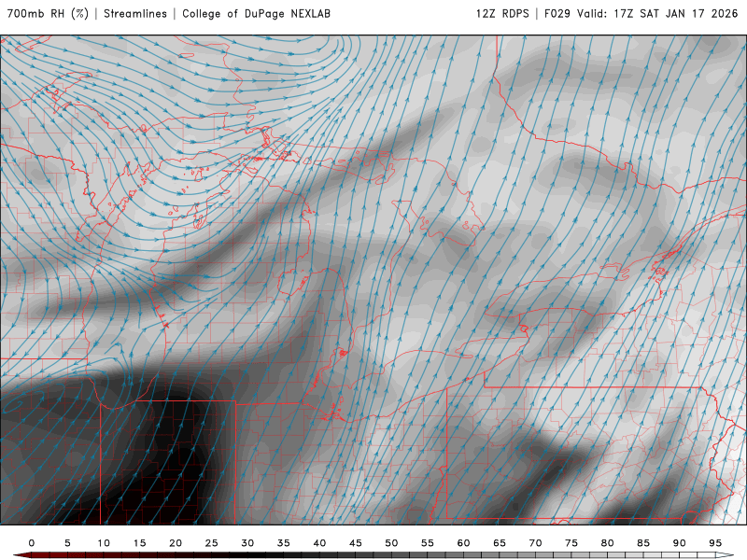Click the colorbar label "0"
747x560 pixels.
(x=32, y=543)
